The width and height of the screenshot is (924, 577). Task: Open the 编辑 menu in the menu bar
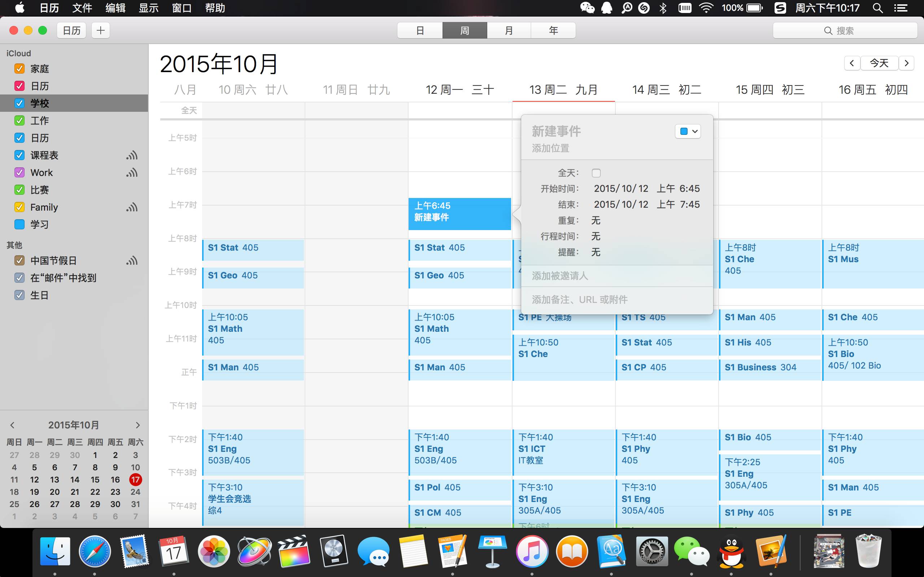[x=115, y=8]
